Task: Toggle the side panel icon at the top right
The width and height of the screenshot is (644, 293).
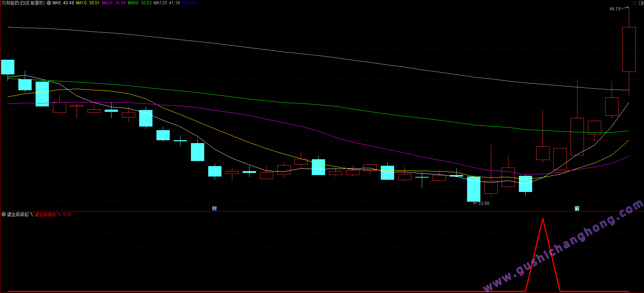Action: point(641,3)
